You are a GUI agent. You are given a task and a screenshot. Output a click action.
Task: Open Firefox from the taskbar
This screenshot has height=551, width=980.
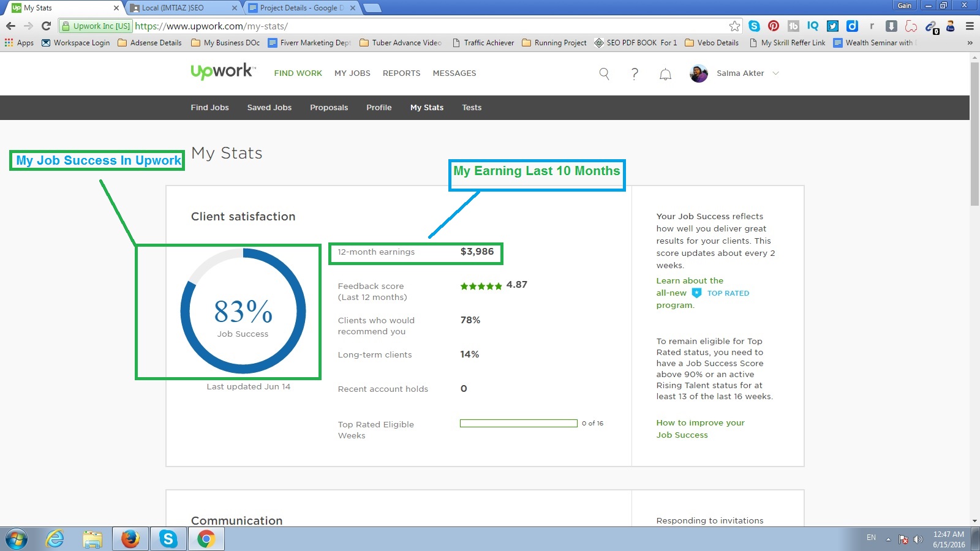click(x=130, y=539)
